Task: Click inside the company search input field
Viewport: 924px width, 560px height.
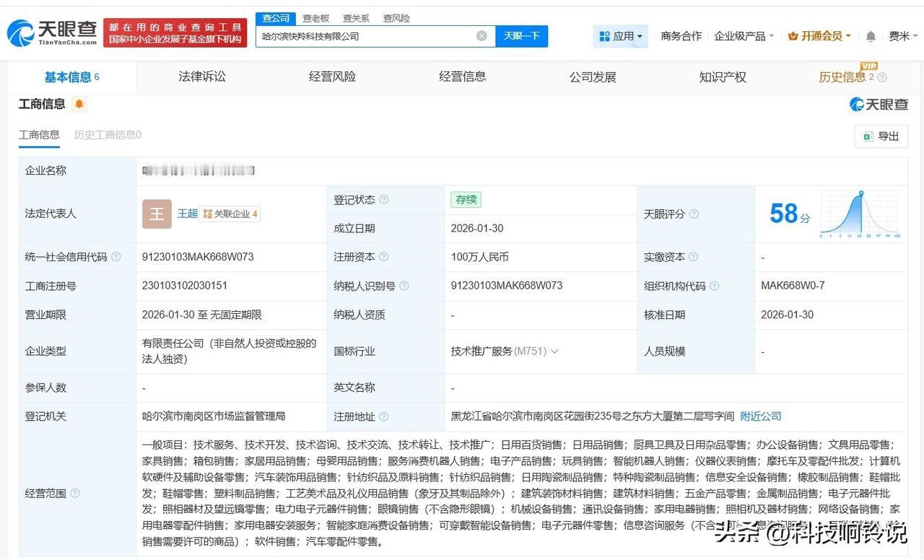Action: tap(361, 35)
